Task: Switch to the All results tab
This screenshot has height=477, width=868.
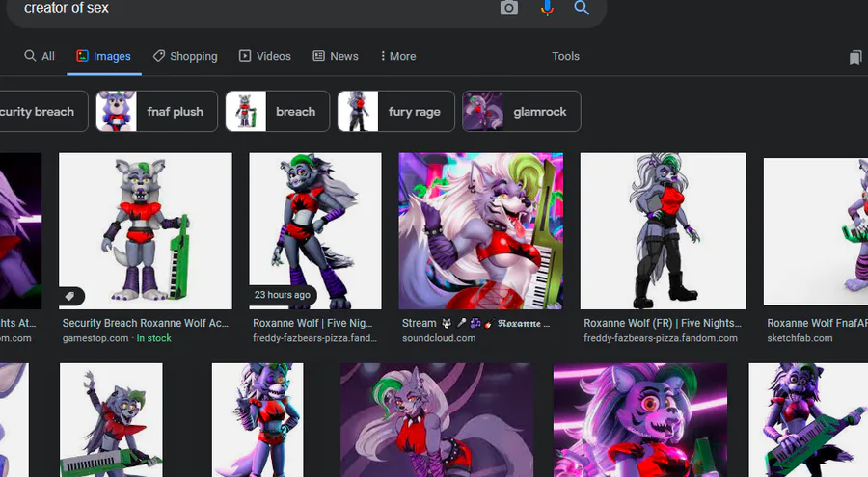Action: click(40, 56)
